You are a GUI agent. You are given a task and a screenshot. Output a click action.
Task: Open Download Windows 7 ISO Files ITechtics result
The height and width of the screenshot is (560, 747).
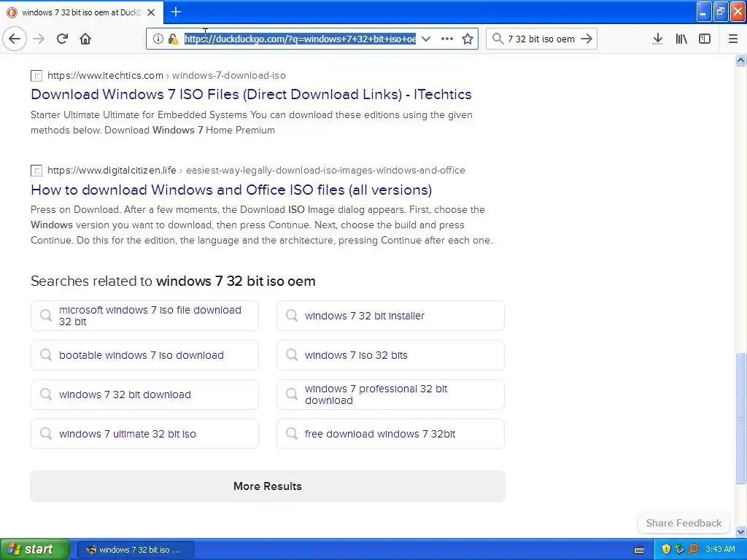[251, 94]
